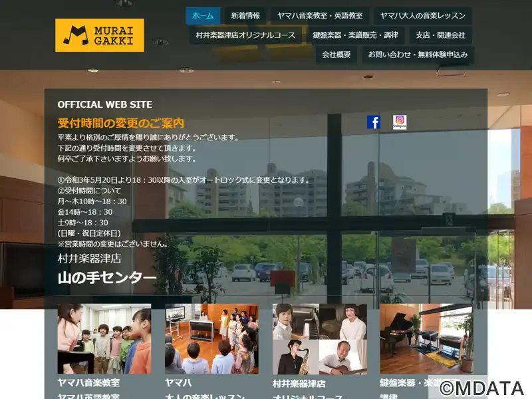Click the line 月～木10時～18：30

[x=92, y=201]
